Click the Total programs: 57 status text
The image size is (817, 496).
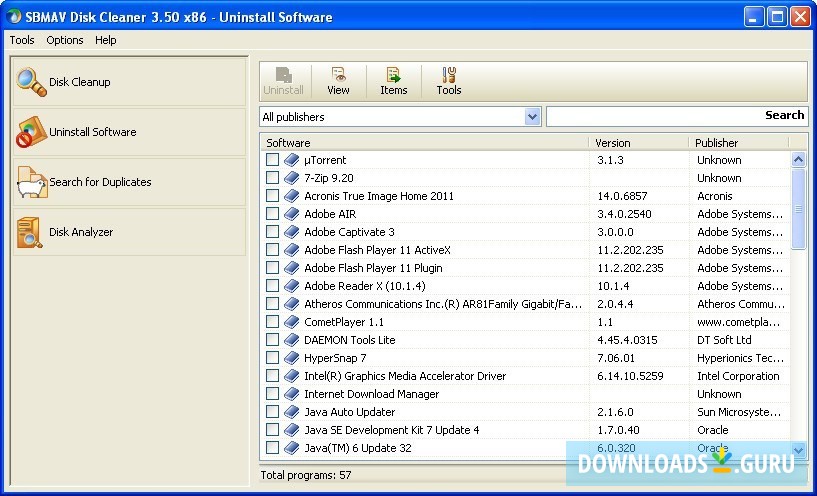pyautogui.click(x=306, y=475)
